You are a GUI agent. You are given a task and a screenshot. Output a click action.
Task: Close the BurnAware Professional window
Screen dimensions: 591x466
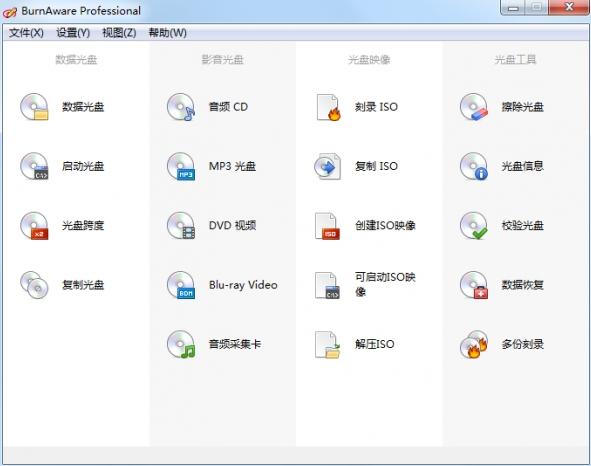(x=569, y=7)
